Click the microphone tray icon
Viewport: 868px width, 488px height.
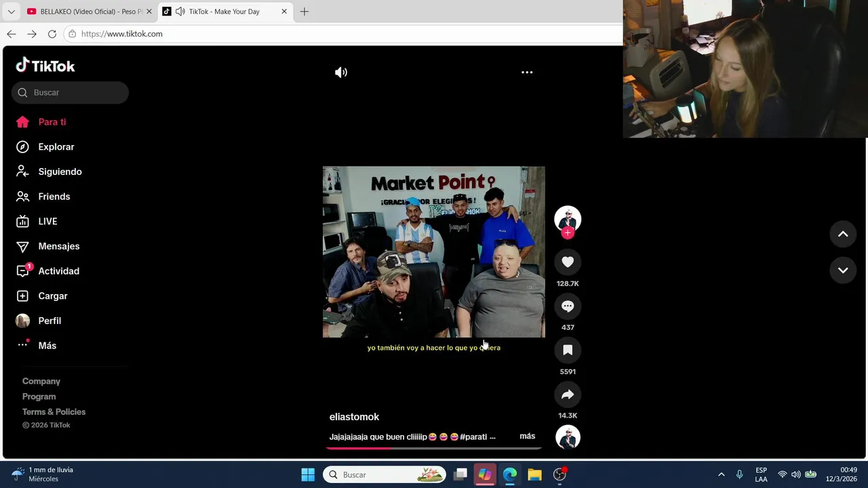739,474
